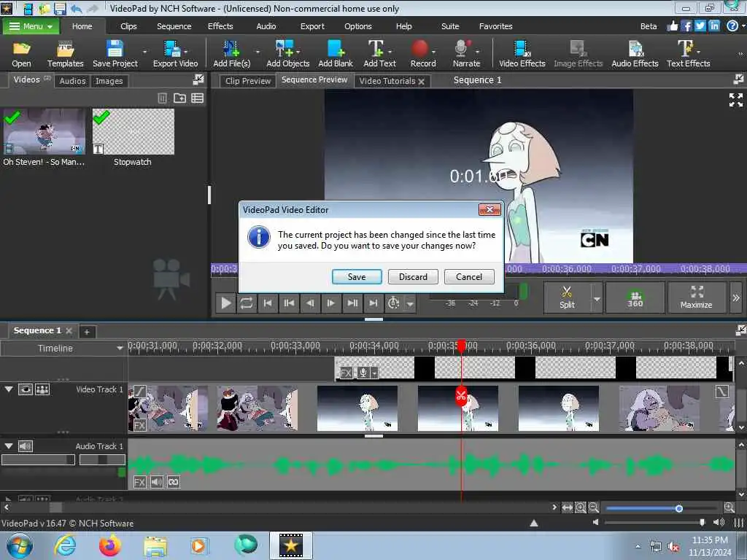Open Video Tutorials tab
Image resolution: width=747 pixels, height=560 pixels.
[387, 81]
